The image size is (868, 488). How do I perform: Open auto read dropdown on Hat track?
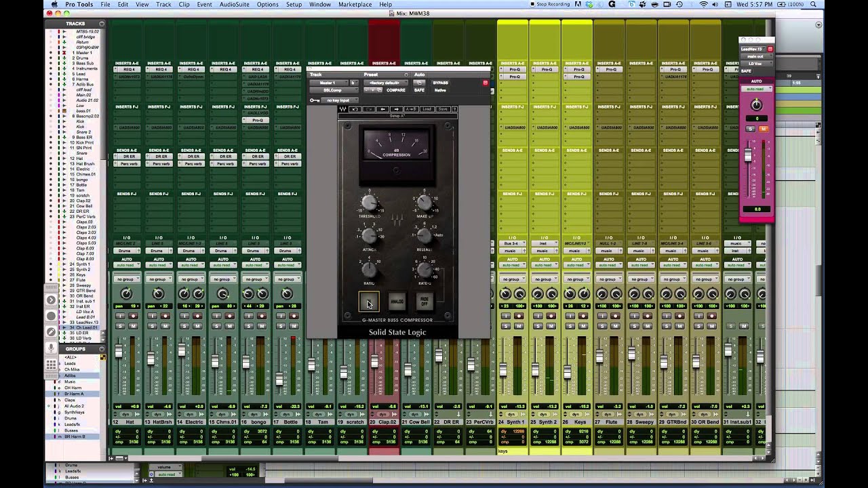pos(125,265)
